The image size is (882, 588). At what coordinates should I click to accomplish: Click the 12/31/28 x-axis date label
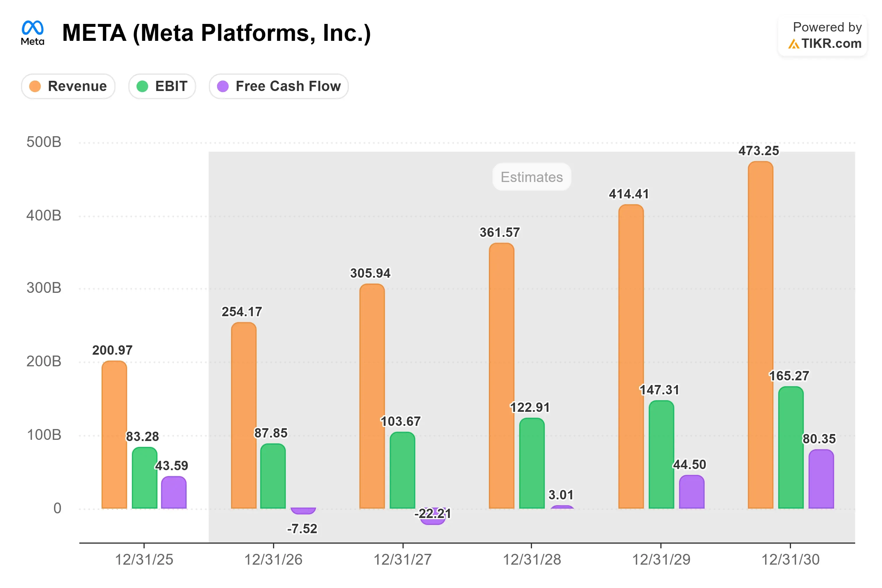coord(532,559)
